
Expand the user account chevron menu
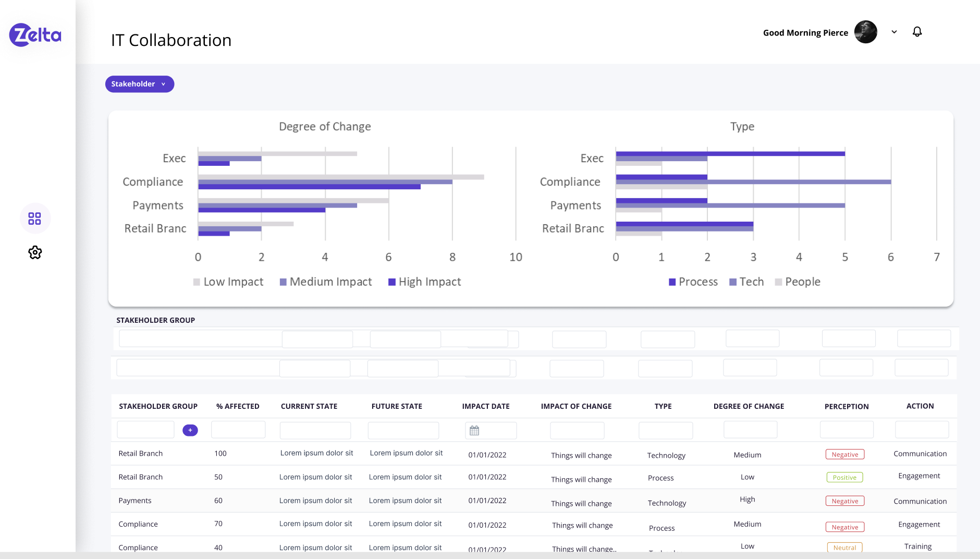tap(894, 32)
